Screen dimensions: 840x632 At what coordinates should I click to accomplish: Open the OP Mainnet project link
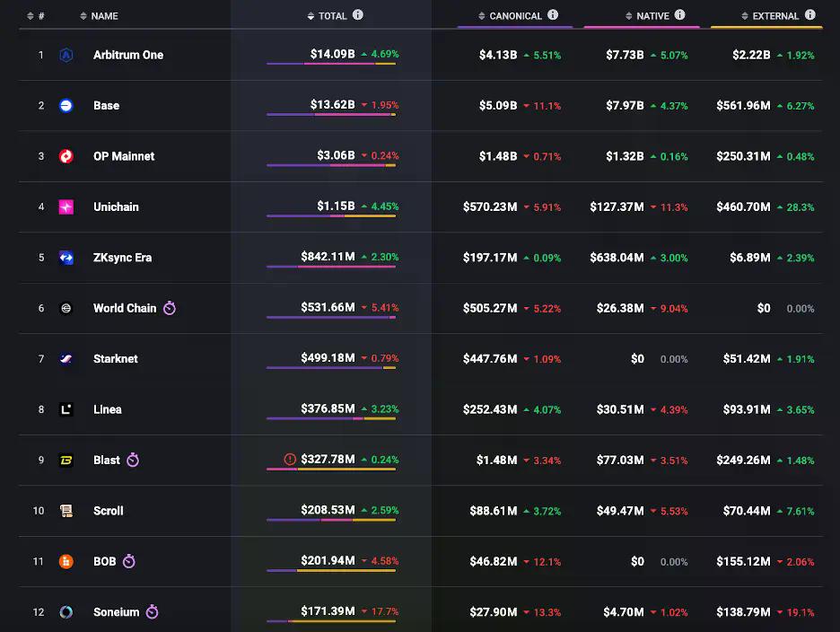(x=124, y=156)
